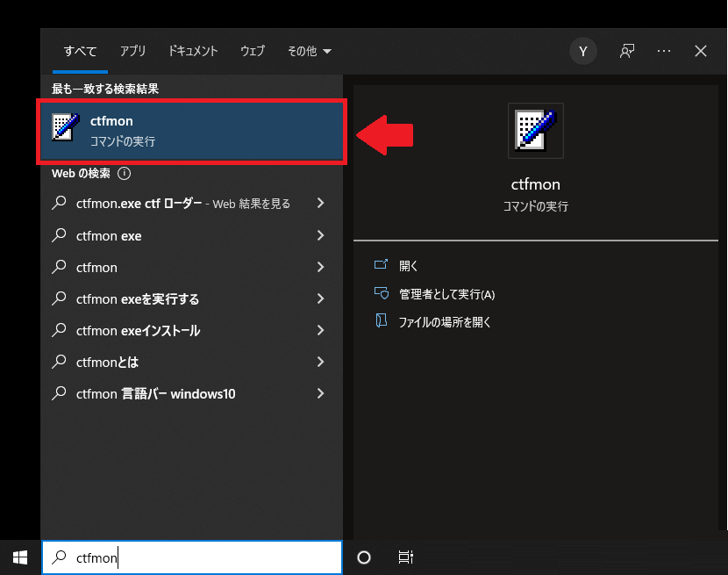Viewport: 728px width, 575px height.
Task: Open Task View on the taskbar
Action: [406, 557]
